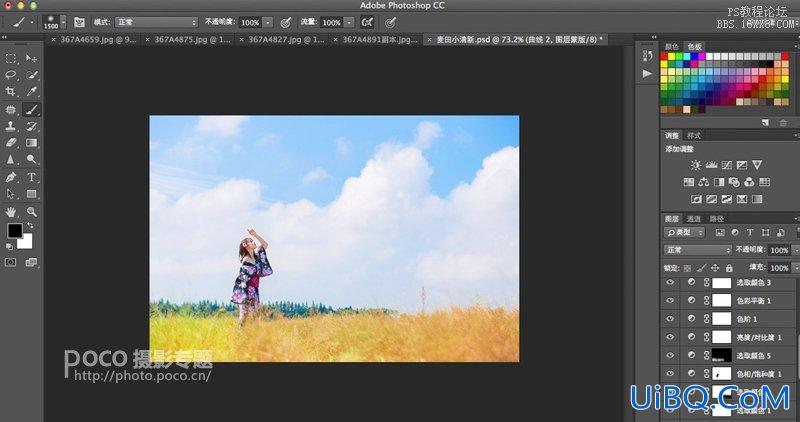Open the brush mode 正常 dropdown
800x422 pixels.
click(156, 22)
